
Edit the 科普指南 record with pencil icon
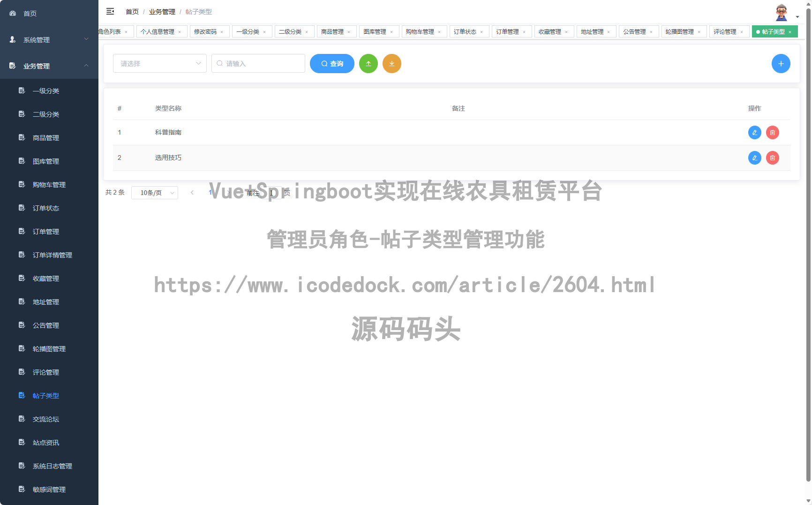pyautogui.click(x=754, y=132)
